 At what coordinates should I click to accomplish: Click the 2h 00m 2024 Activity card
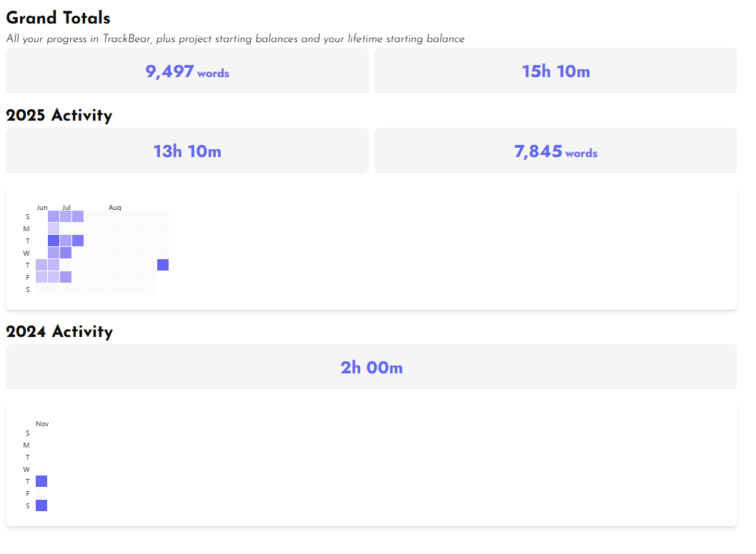click(371, 368)
